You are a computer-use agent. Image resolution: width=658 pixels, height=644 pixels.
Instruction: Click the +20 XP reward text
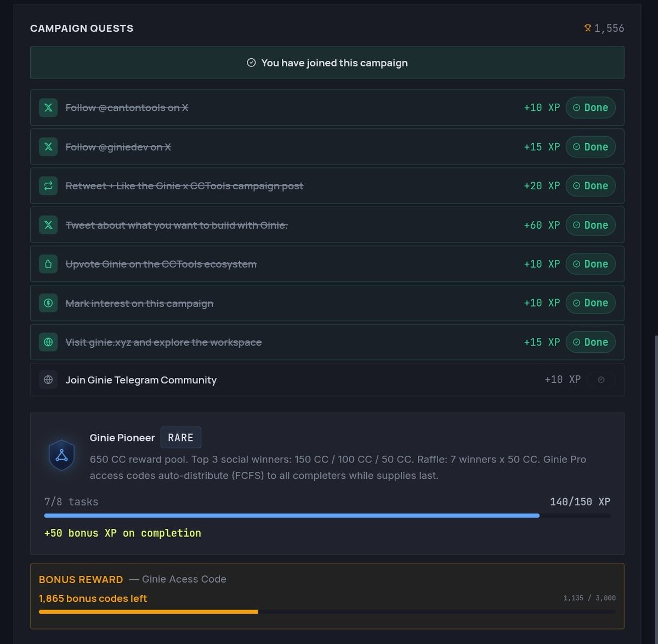[542, 186]
